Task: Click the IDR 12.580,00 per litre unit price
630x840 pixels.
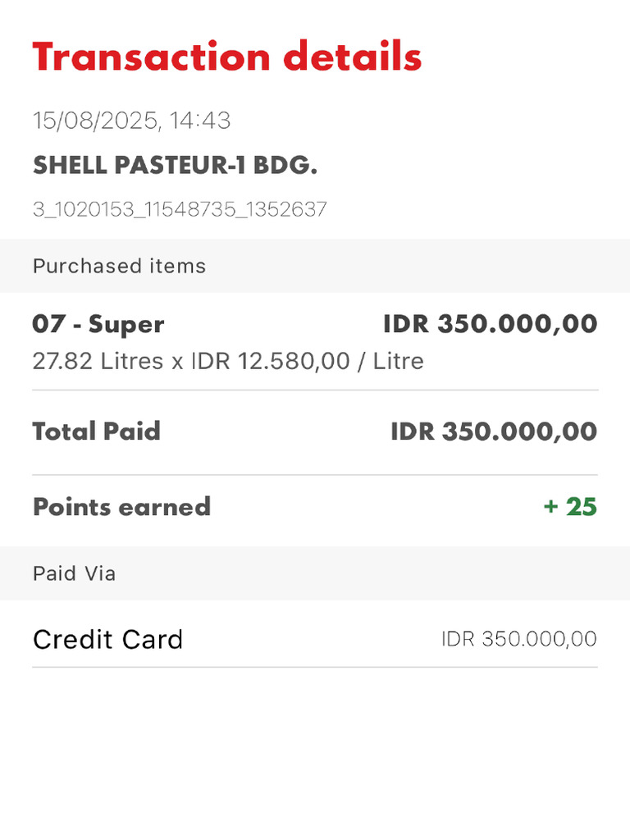Action: point(271,361)
